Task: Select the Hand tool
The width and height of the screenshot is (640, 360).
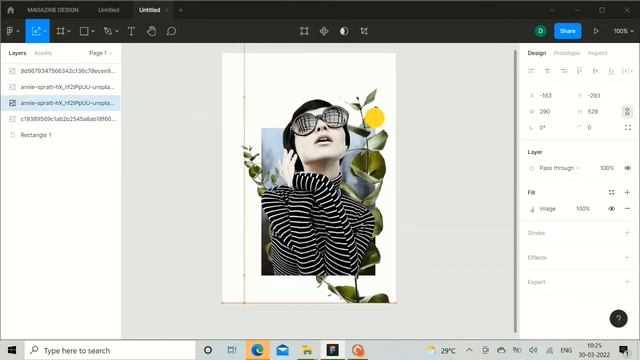Action: point(151,31)
